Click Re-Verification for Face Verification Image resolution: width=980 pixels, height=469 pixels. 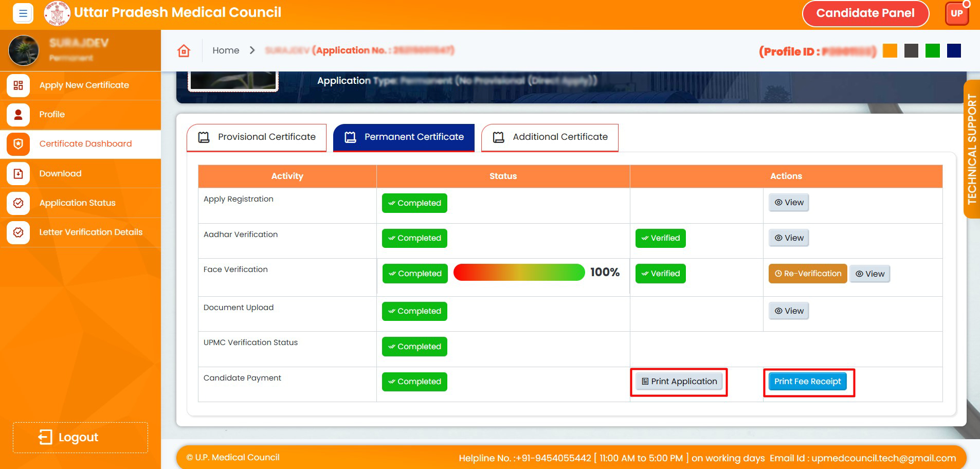click(x=807, y=274)
